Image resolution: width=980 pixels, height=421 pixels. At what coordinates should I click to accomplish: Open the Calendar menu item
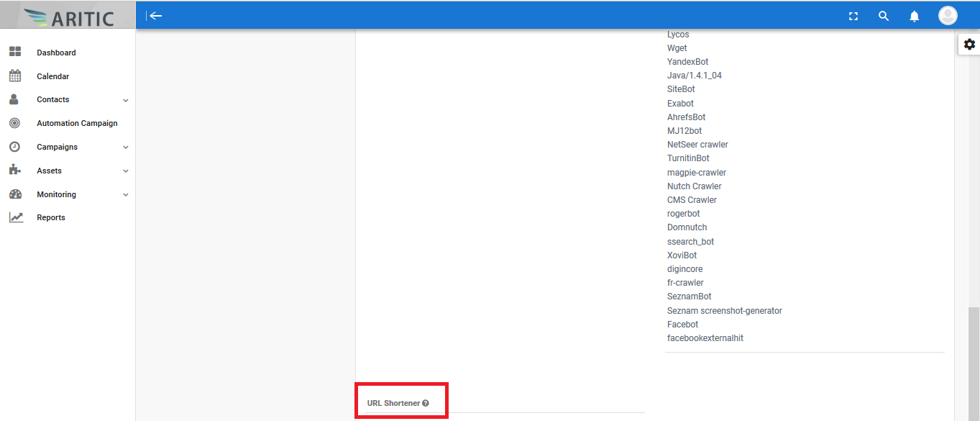pyautogui.click(x=53, y=76)
